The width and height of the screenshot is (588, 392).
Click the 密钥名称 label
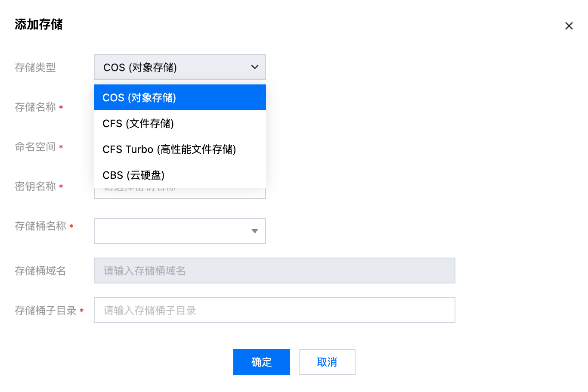(35, 187)
